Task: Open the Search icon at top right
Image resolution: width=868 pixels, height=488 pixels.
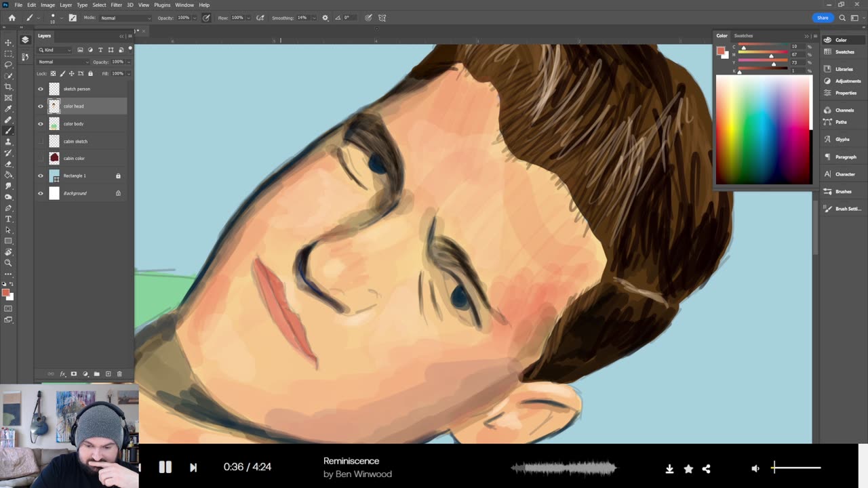Action: pyautogui.click(x=842, y=18)
